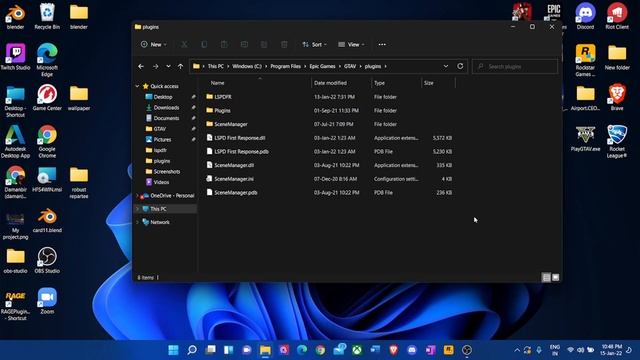This screenshot has width=640, height=360.
Task: Click 'Epic Games' breadcrumb
Action: tap(322, 66)
